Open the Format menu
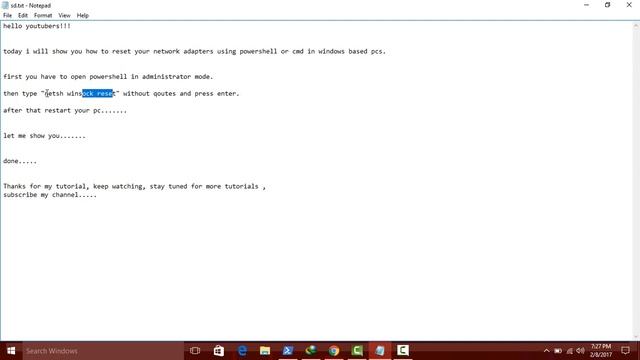640x360 pixels. [43, 16]
